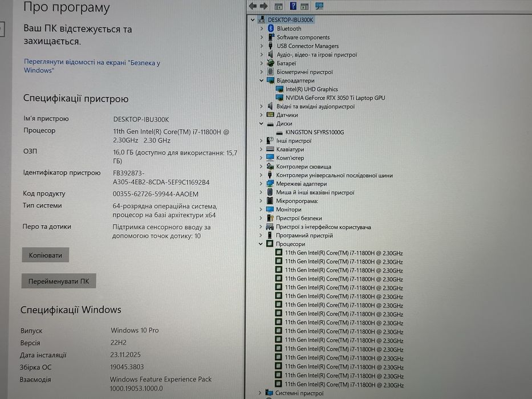Click the USB Connector Managers icon
532x399 pixels.
tap(270, 46)
